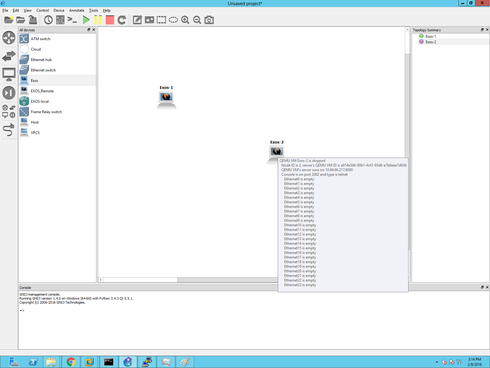The image size is (490, 368).
Task: Browse routers in left sidebar
Action: pos(9,38)
